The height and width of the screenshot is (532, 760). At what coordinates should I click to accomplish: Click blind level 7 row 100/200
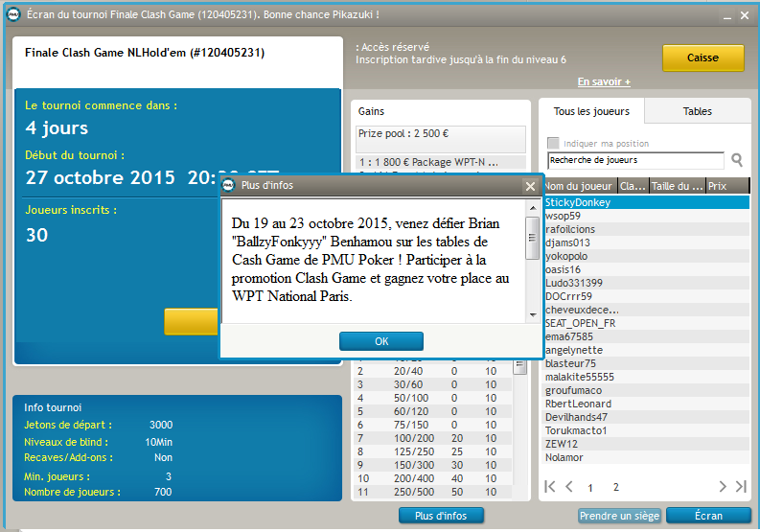tap(433, 438)
